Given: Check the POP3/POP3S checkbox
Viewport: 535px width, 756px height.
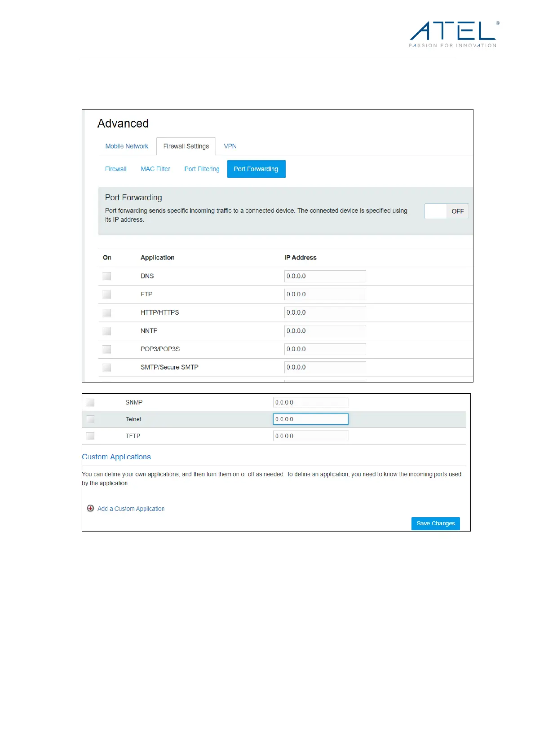Looking at the screenshot, I should click(106, 349).
